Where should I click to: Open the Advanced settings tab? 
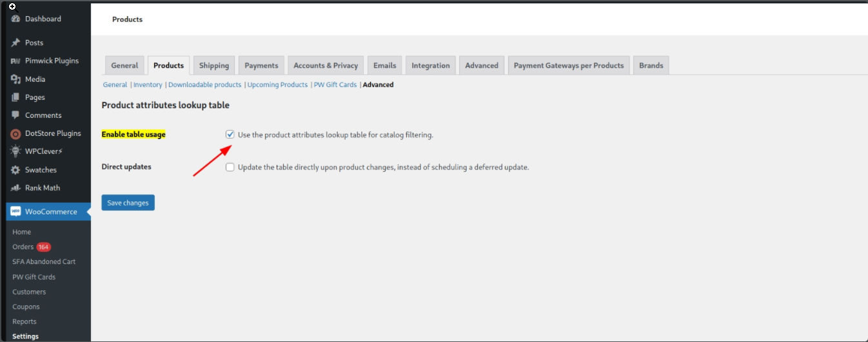pos(482,65)
